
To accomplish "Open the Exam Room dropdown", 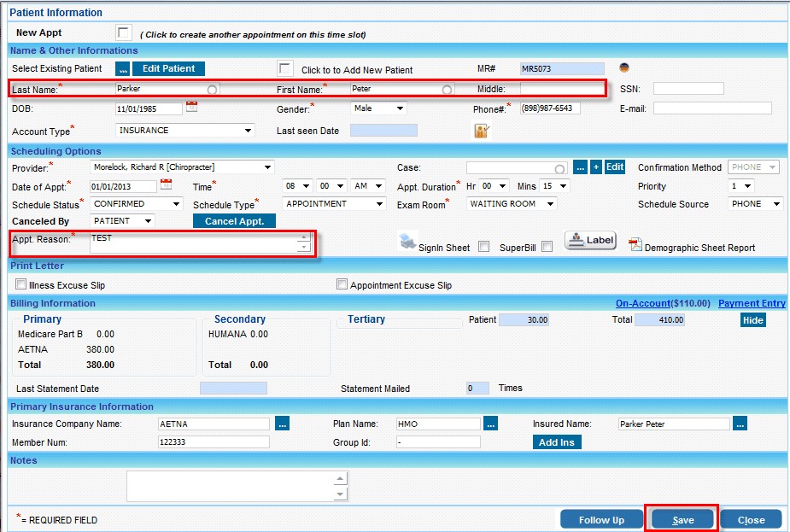I will (550, 204).
